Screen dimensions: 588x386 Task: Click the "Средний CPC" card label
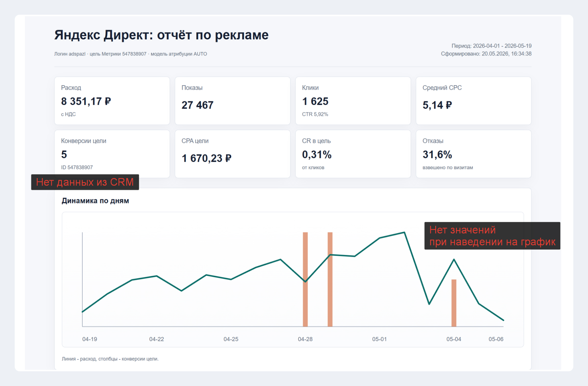[x=442, y=88]
